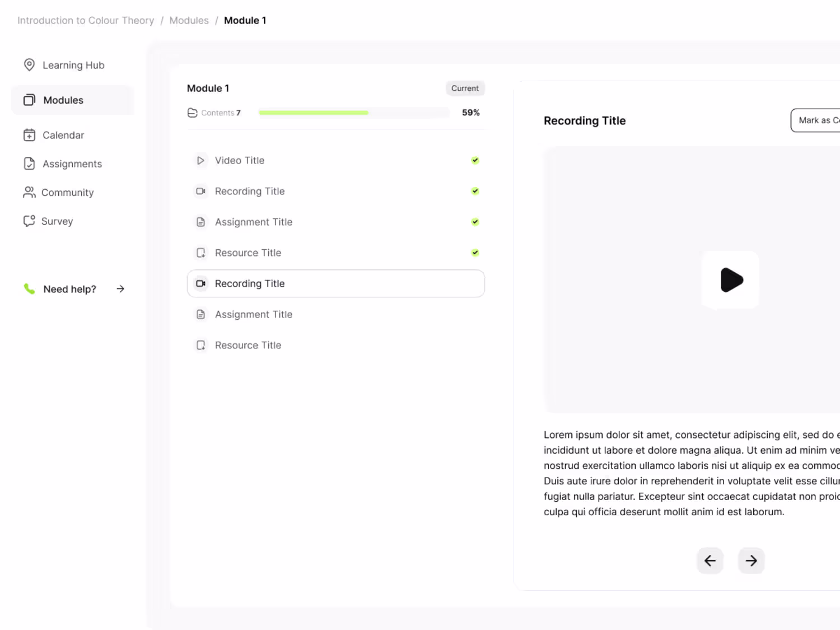Click the green module progress bar
Image resolution: width=840 pixels, height=630 pixels.
[314, 113]
